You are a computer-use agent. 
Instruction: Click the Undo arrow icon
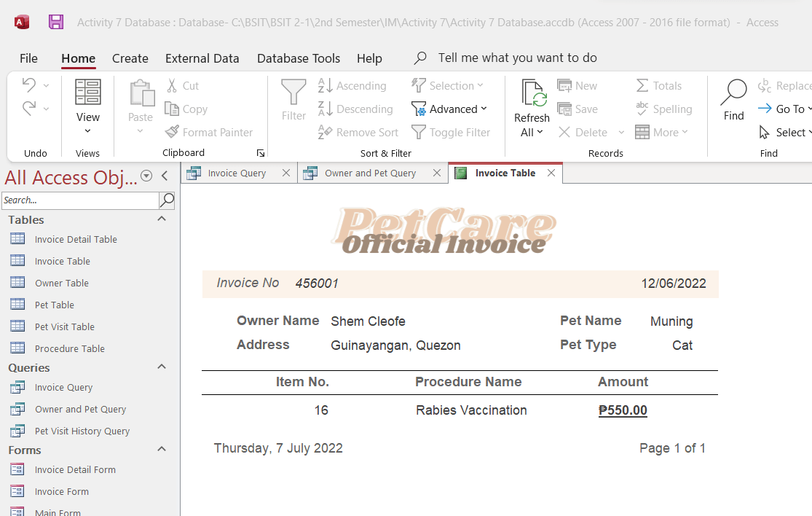(x=28, y=85)
